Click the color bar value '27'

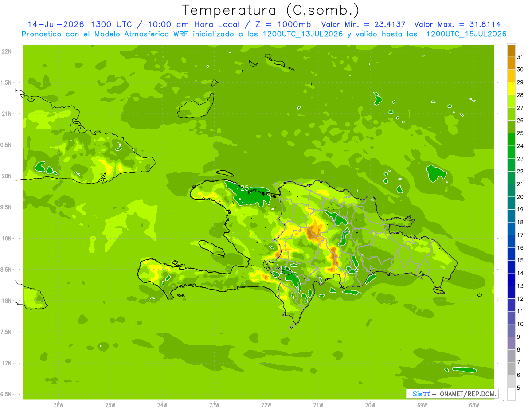pyautogui.click(x=520, y=107)
